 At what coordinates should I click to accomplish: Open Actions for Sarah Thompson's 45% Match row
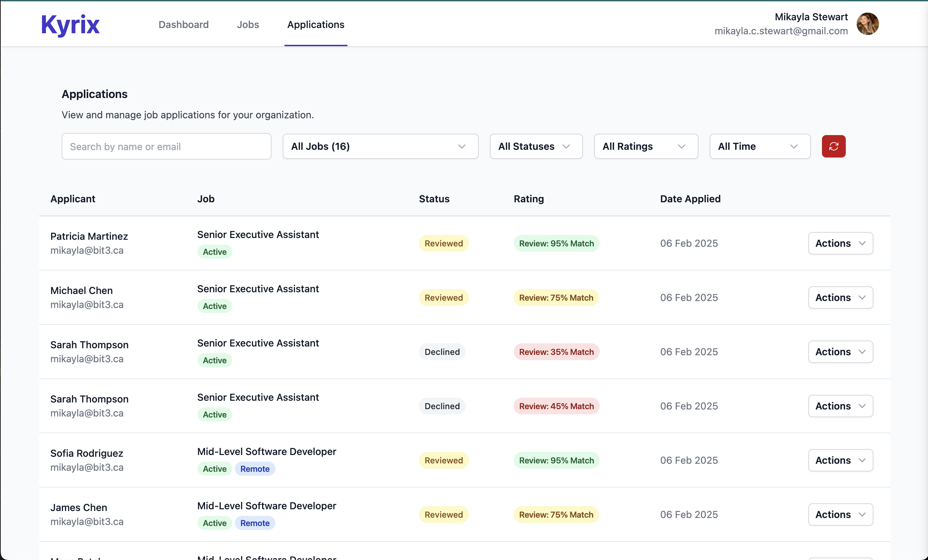point(840,406)
